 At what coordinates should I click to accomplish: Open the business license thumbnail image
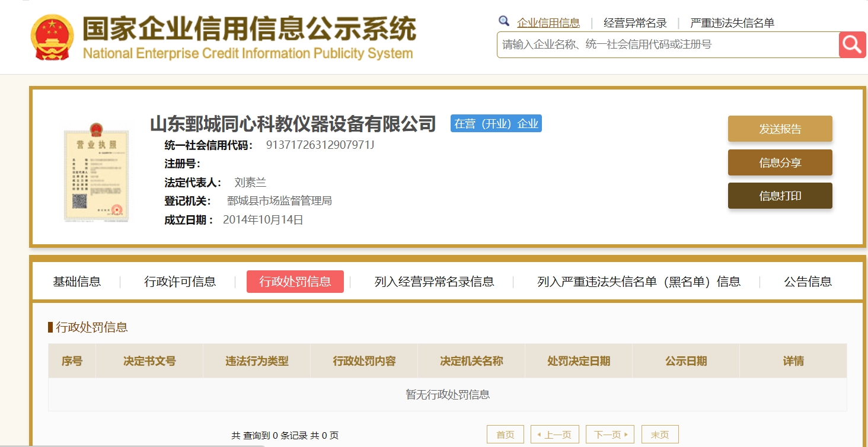click(x=97, y=172)
